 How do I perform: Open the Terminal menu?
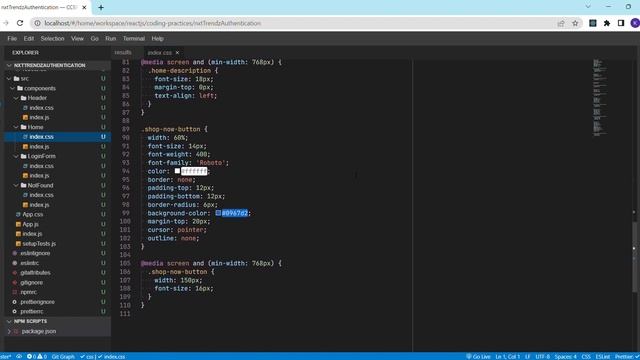click(134, 39)
